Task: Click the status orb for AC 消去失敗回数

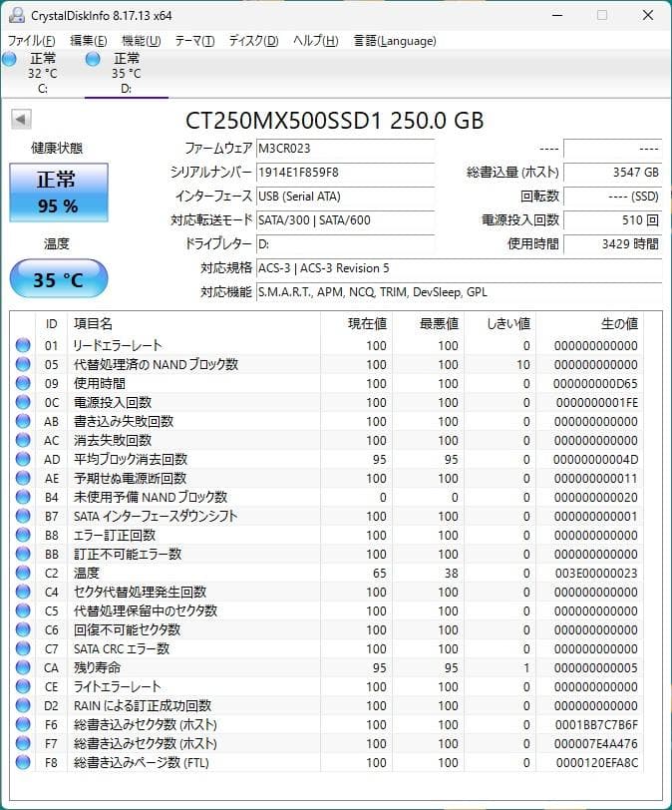Action: coord(23,440)
